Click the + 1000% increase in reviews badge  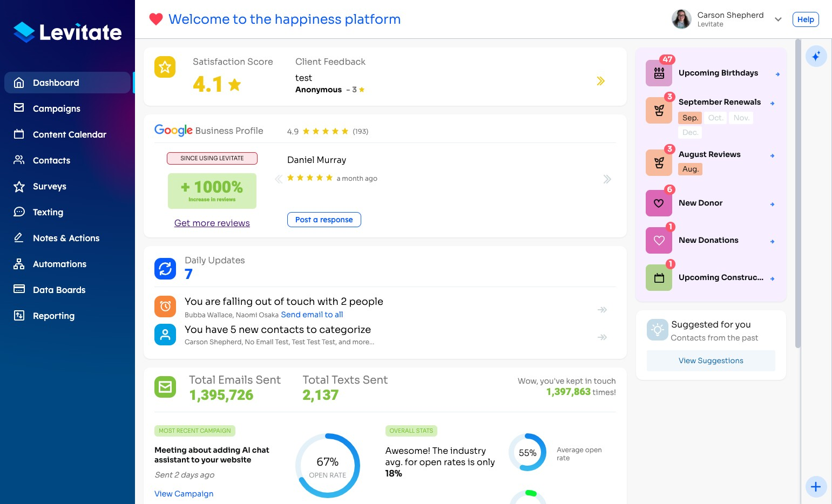[x=212, y=191]
